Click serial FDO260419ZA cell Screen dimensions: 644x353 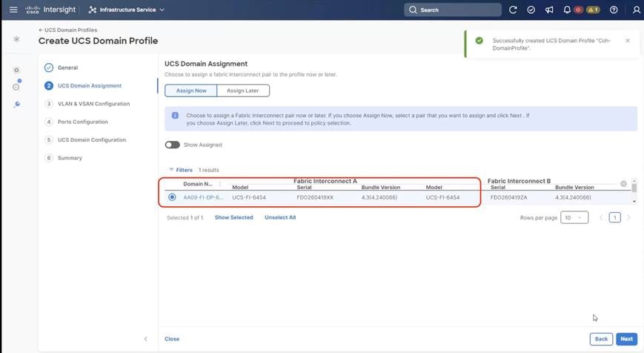(509, 197)
